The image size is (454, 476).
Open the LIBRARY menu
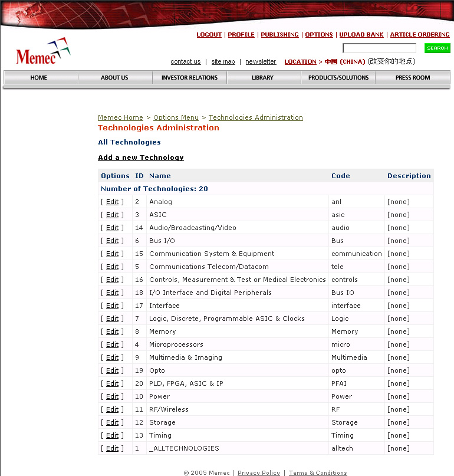tap(264, 77)
